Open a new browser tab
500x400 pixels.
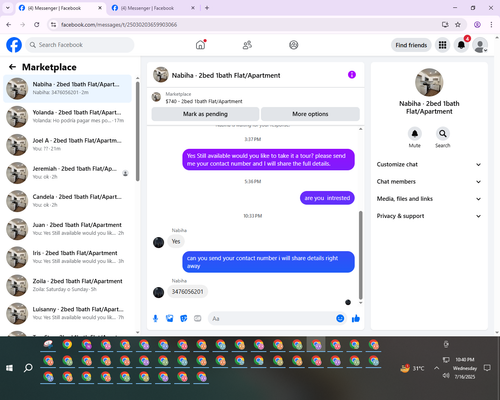pos(207,8)
